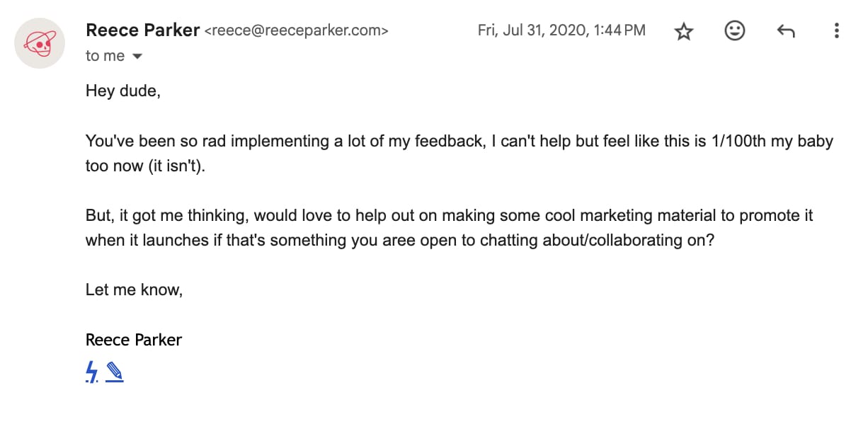Expand recipient details arrow beside "to me"
The height and width of the screenshot is (422, 868).
coord(137,57)
